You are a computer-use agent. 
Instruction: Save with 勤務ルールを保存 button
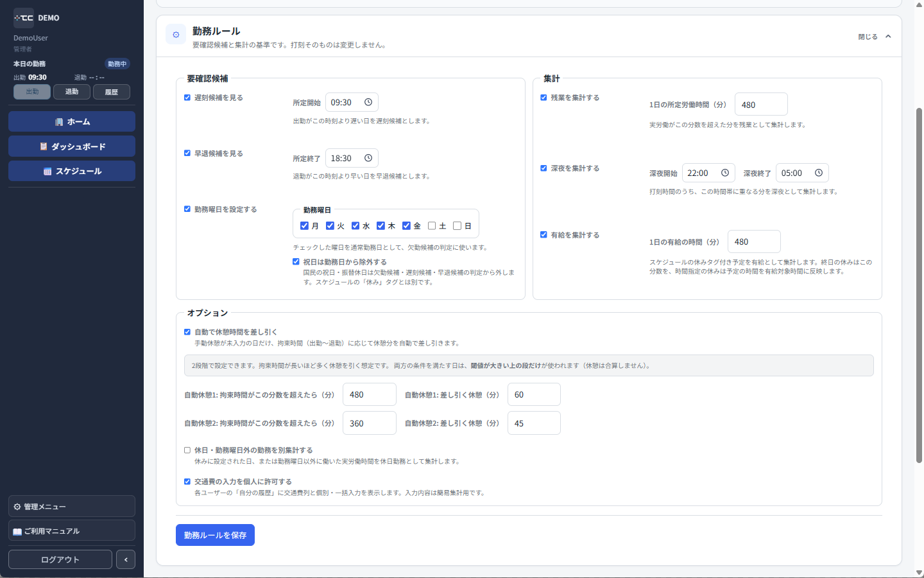(215, 535)
